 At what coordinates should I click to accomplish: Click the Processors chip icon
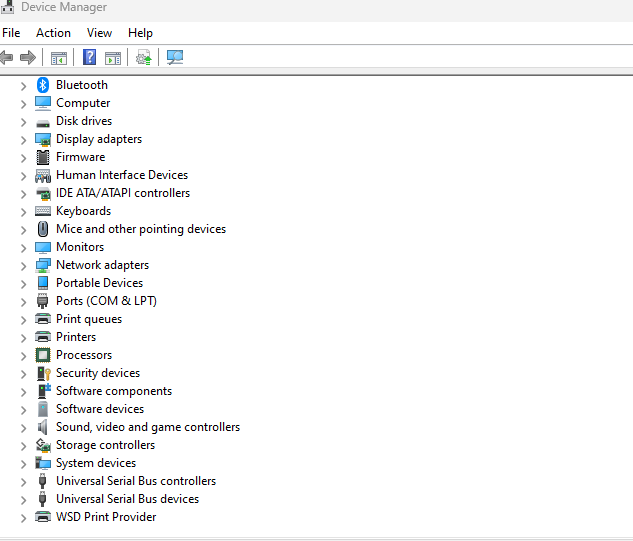(x=43, y=355)
